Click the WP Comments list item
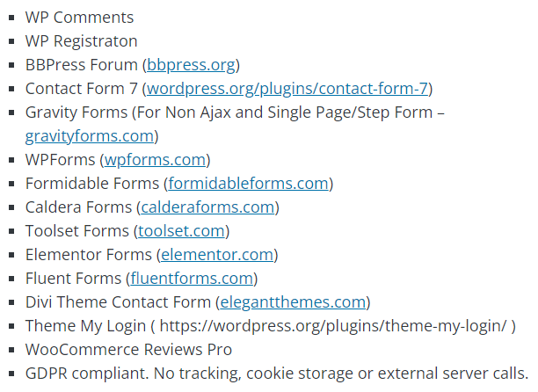The width and height of the screenshot is (538, 392). pos(80,18)
